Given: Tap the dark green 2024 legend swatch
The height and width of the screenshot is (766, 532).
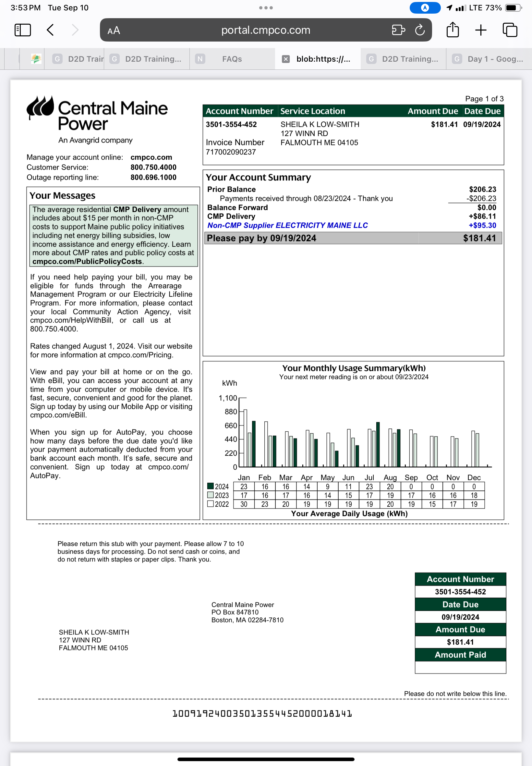Looking at the screenshot, I should pyautogui.click(x=210, y=486).
